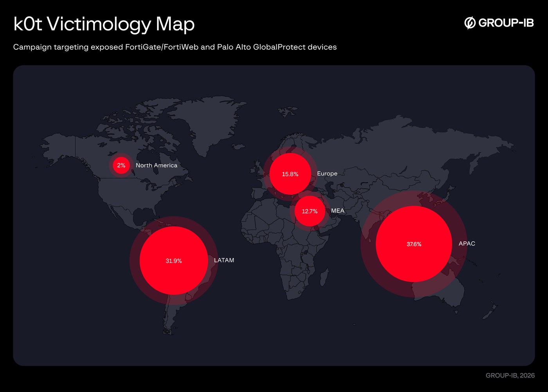
Task: Click the 'Europe' region label
Action: point(327,173)
